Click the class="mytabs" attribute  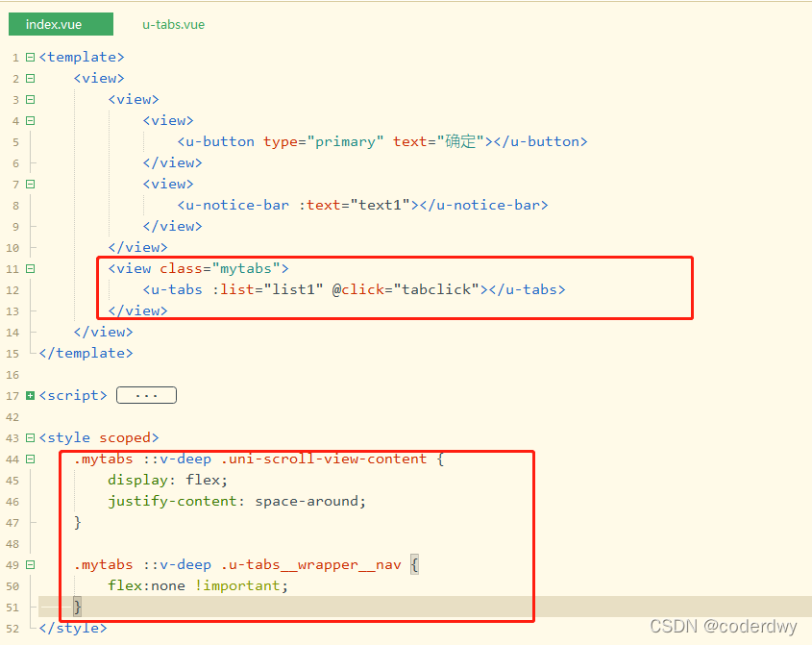pyautogui.click(x=220, y=268)
